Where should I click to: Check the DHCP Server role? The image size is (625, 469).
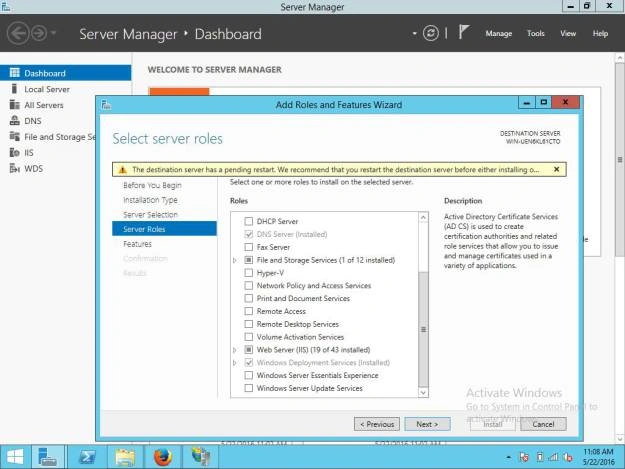[x=249, y=221]
